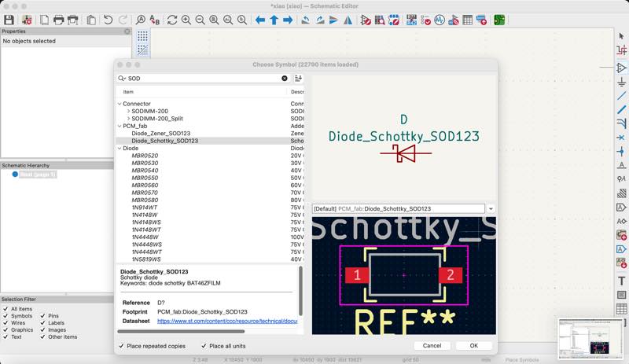Click the Cancel button

click(x=432, y=346)
